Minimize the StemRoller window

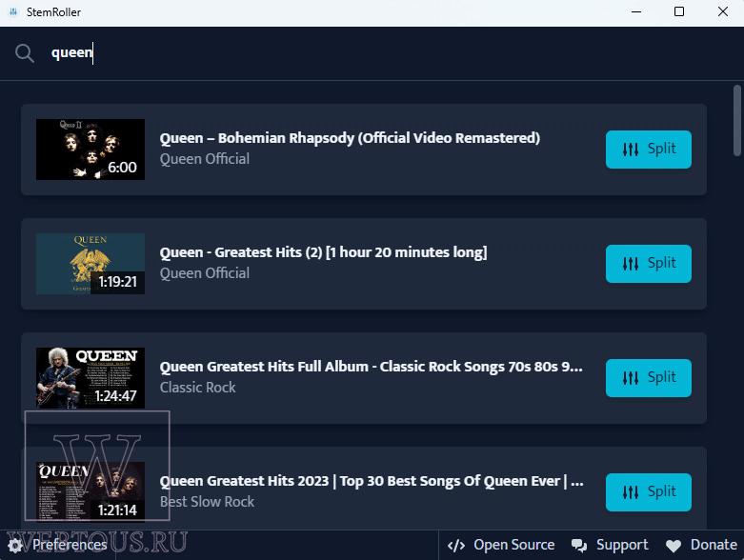[636, 11]
